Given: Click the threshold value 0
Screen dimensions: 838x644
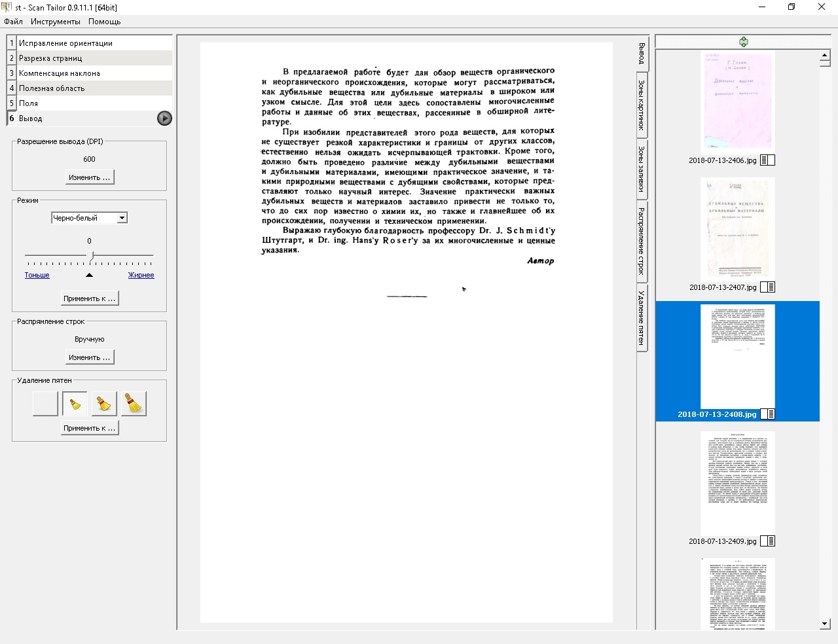Looking at the screenshot, I should (x=89, y=241).
